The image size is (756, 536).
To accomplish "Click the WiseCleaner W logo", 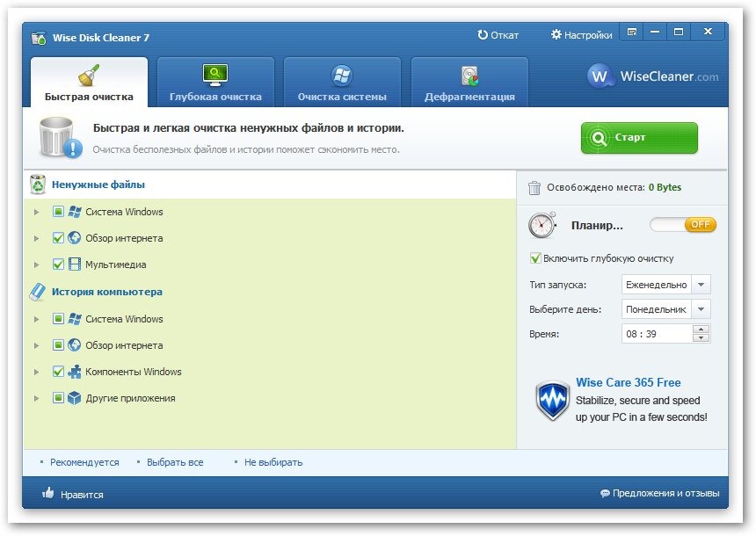I will (600, 76).
